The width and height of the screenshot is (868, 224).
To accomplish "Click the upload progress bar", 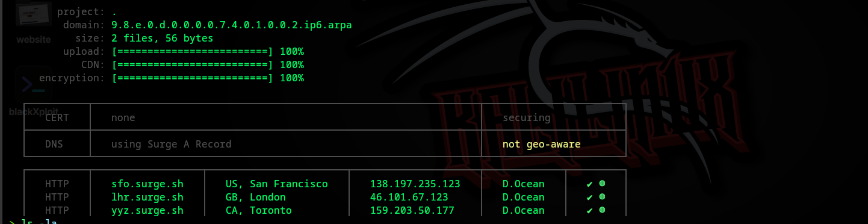I will pos(193,52).
